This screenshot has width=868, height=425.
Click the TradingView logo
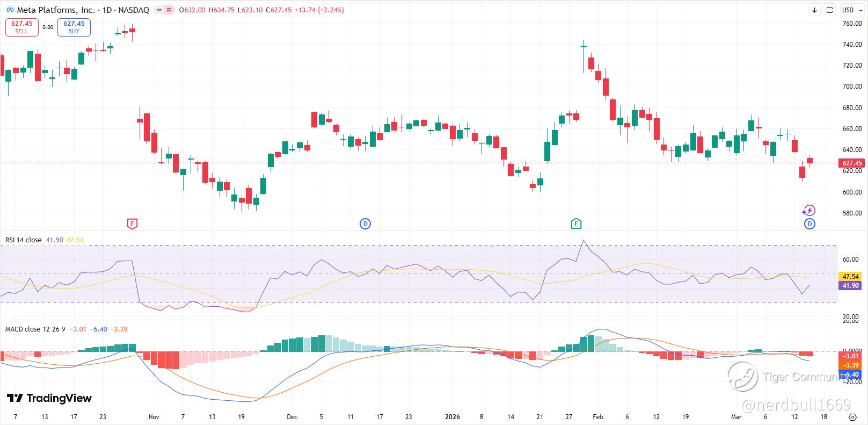point(49,398)
